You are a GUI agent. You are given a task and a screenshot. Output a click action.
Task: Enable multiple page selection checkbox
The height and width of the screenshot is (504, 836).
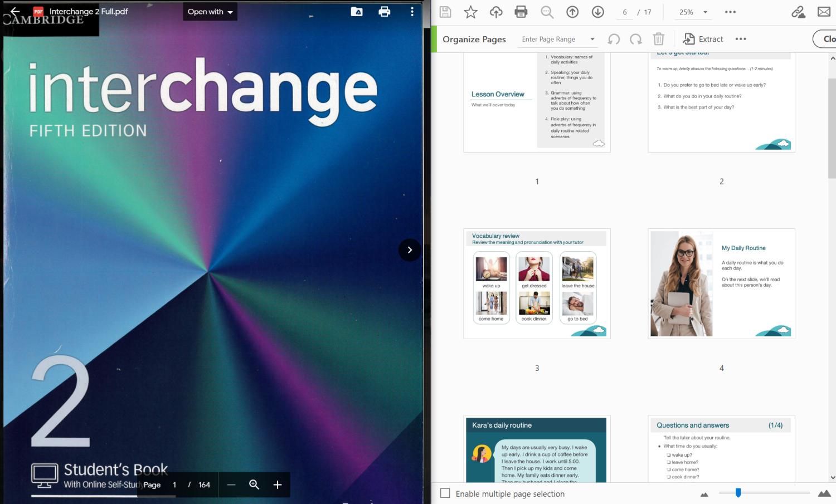445,493
